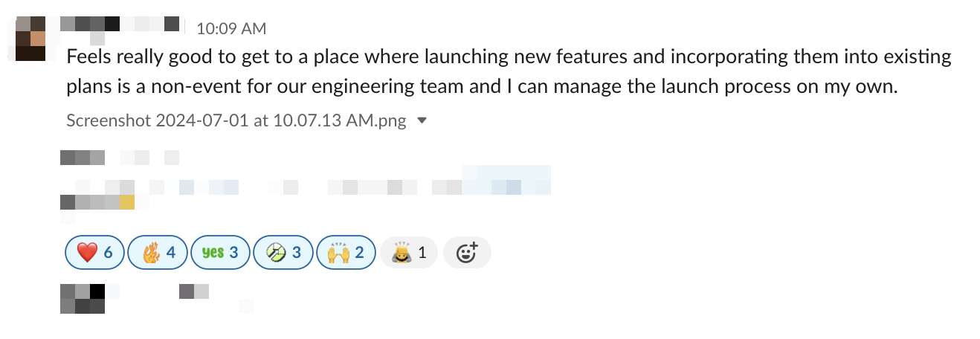Toggle the red heart reaction

[94, 253]
